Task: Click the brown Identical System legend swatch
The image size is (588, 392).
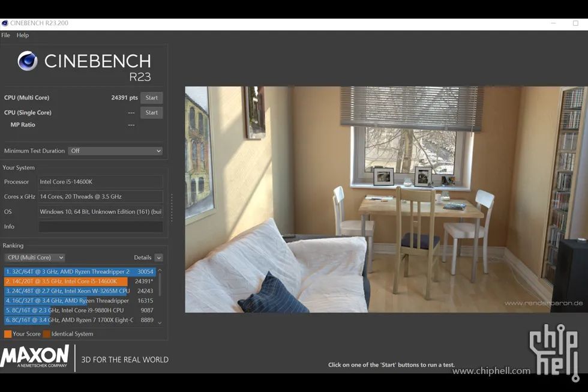Action: (47, 334)
